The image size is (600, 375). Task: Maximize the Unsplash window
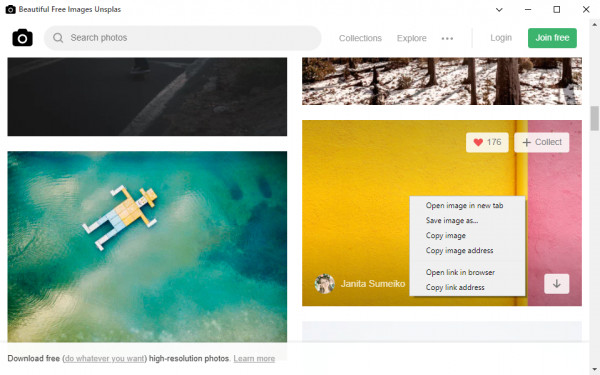[557, 10]
